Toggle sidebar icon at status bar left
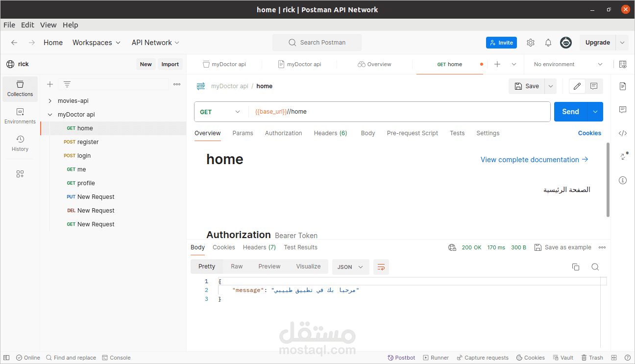Screen dimensions: 635x364 [7, 358]
